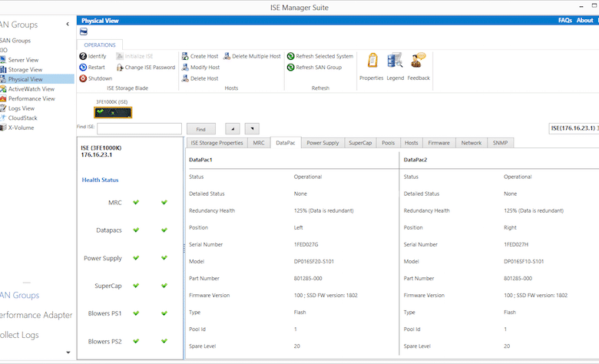This screenshot has width=599, height=364.
Task: Open the Feedback icon
Action: pos(418,61)
